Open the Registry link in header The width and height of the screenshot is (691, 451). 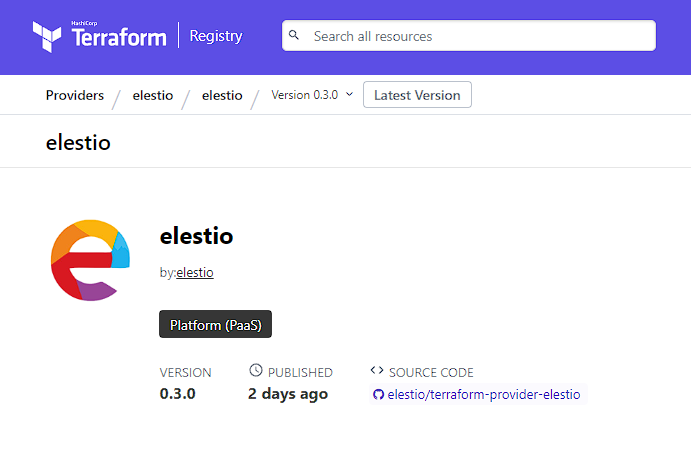point(215,36)
